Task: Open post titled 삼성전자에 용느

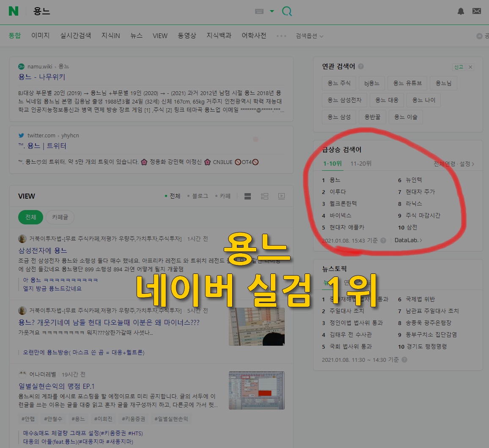Action: coord(43,251)
